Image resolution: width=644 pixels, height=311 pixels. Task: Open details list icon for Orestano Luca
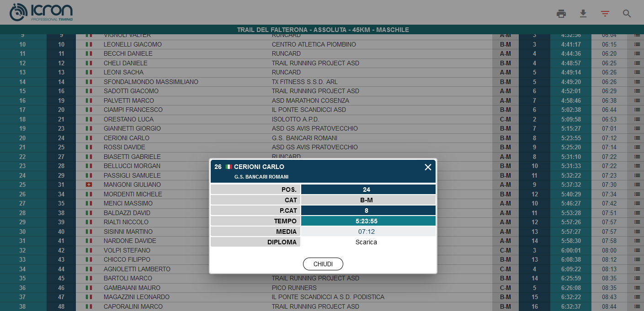pos(637,119)
